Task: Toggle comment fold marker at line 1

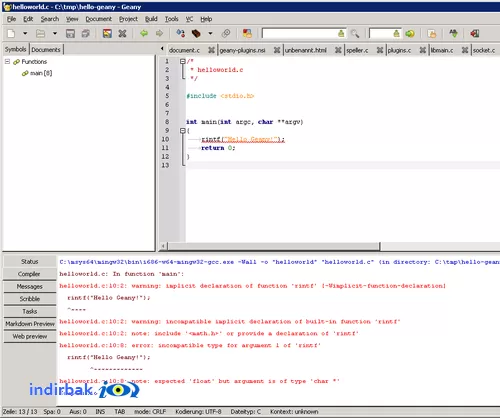Action: (183, 61)
